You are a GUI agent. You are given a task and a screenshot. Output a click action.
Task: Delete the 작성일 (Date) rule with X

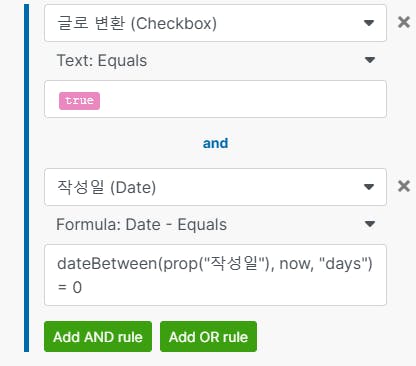coord(404,186)
